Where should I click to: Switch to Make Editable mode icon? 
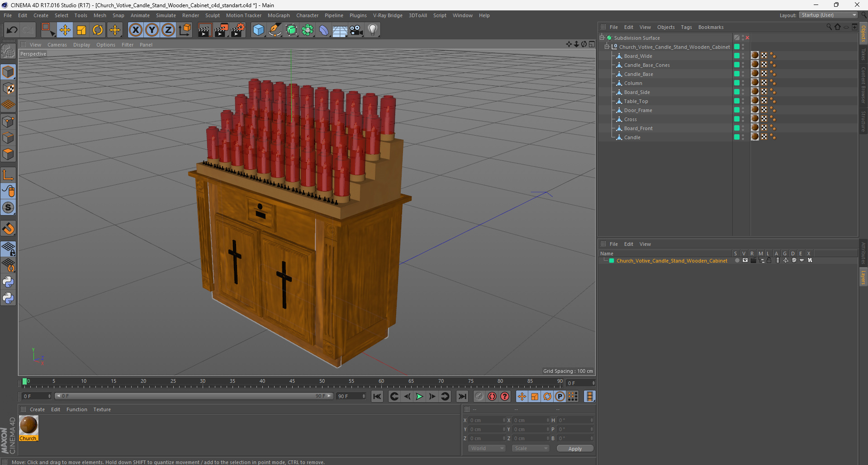point(8,51)
